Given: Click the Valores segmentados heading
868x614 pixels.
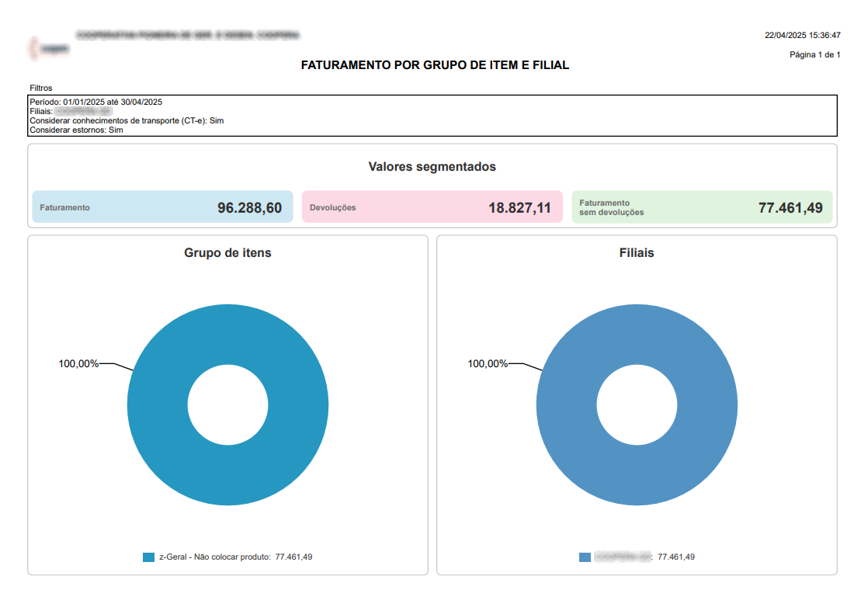Looking at the screenshot, I should click(x=432, y=167).
